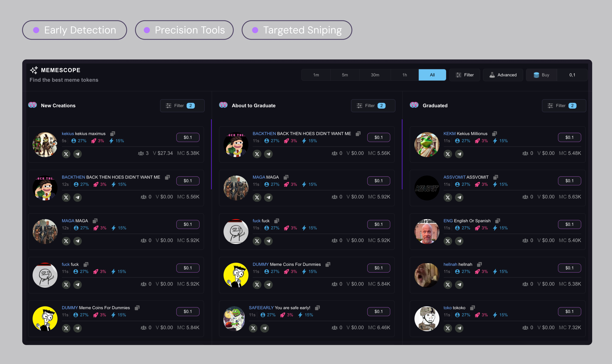Edit the Buy amount field showing 0,1
This screenshot has width=612, height=364.
572,75
